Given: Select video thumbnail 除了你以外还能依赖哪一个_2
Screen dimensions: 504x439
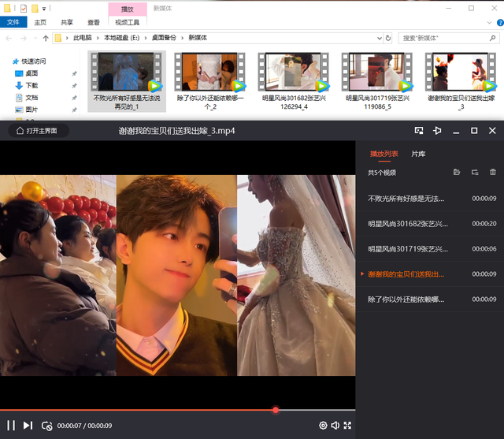Looking at the screenshot, I should (x=210, y=81).
